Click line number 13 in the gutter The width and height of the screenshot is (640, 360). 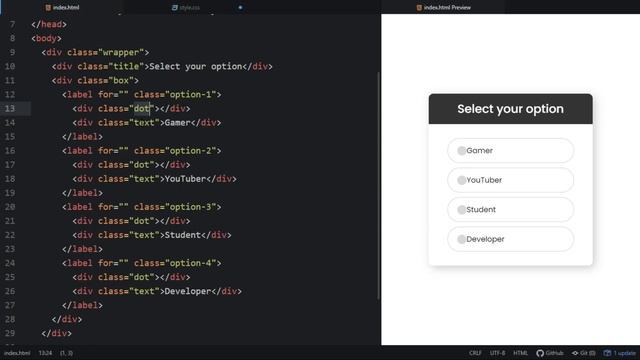[10, 109]
